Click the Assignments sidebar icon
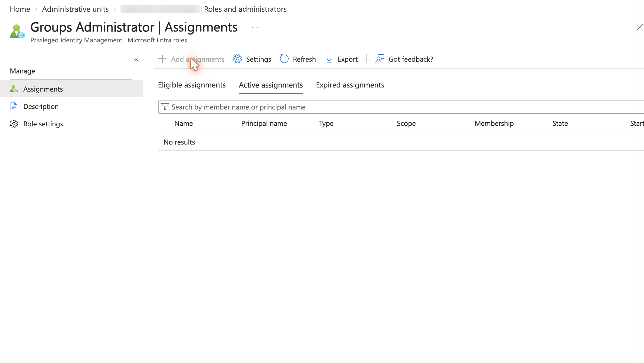Image resolution: width=644 pixels, height=363 pixels. pyautogui.click(x=14, y=89)
